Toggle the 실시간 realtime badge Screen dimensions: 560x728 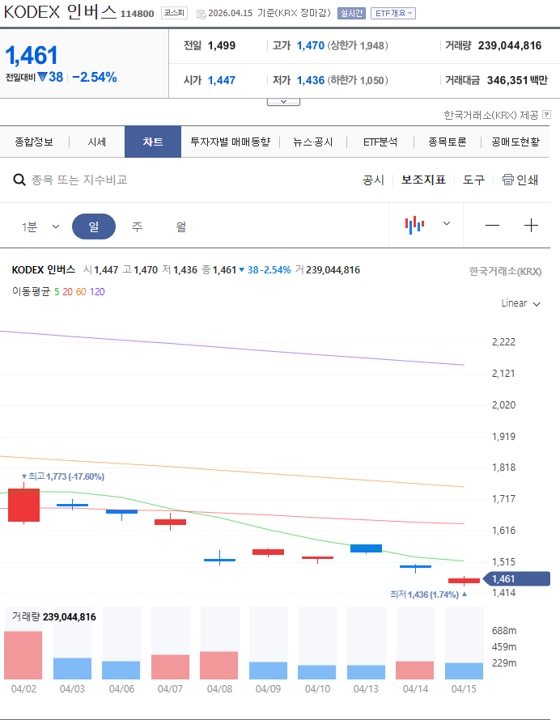[351, 14]
